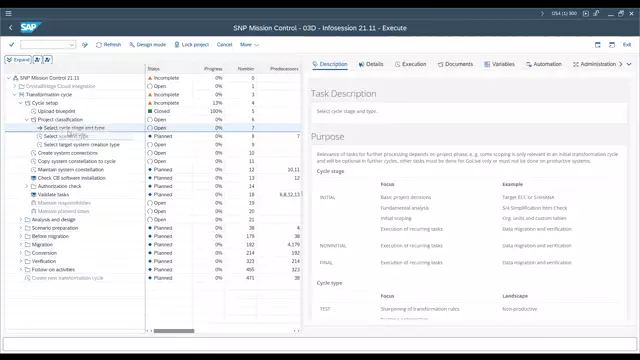Image resolution: width=640 pixels, height=360 pixels.
Task: Click the Maintain system constellation task icon
Action: click(x=33, y=170)
